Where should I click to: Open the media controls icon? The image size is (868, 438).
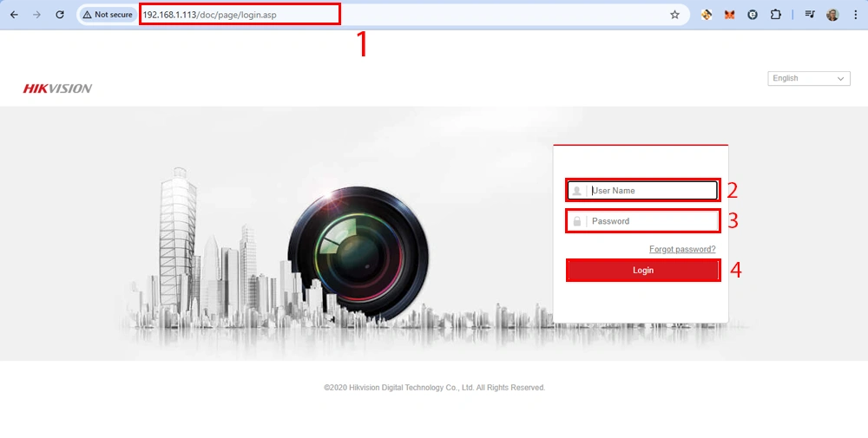tap(810, 15)
